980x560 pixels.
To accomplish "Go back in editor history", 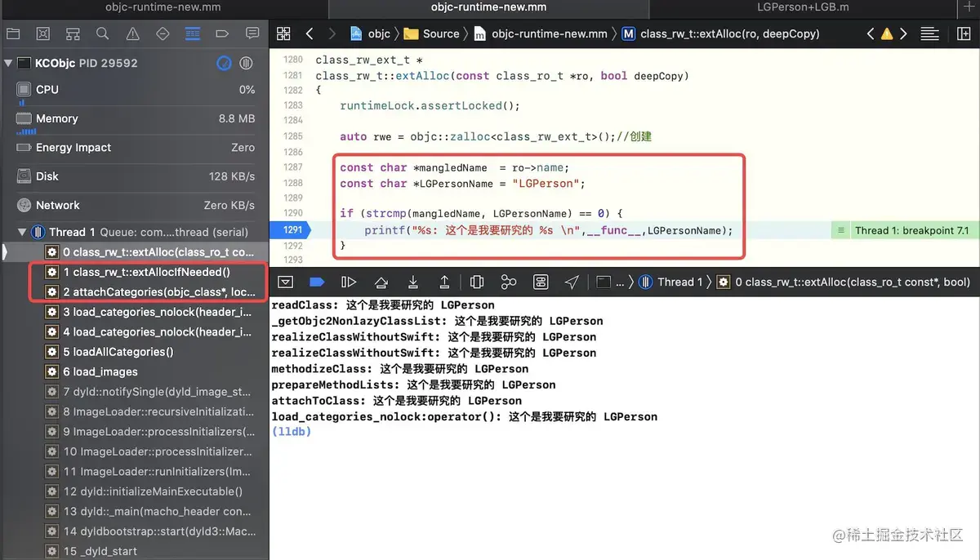I will [x=310, y=33].
